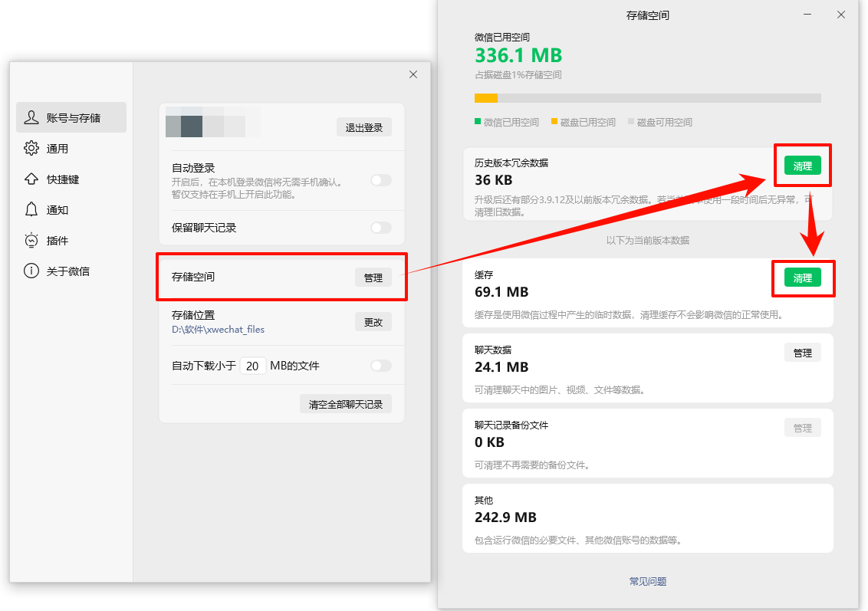Click the 聊天数据 24.1 MB value
The width and height of the screenshot is (868, 611).
tap(501, 367)
